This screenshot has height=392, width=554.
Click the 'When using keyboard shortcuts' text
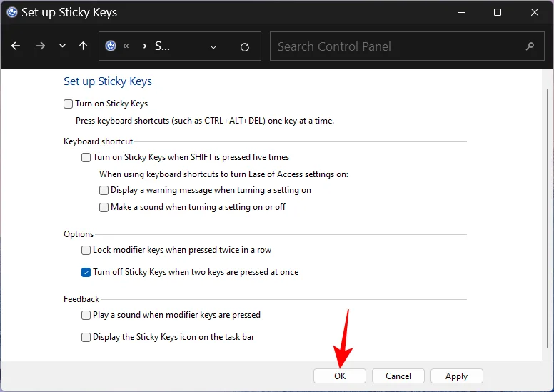pyautogui.click(x=223, y=174)
